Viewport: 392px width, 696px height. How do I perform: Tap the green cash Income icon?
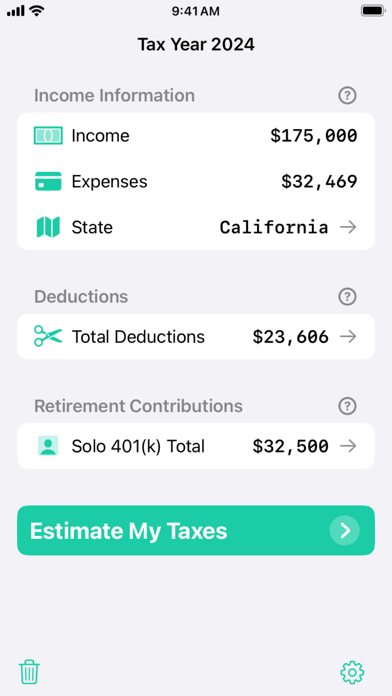coord(48,135)
